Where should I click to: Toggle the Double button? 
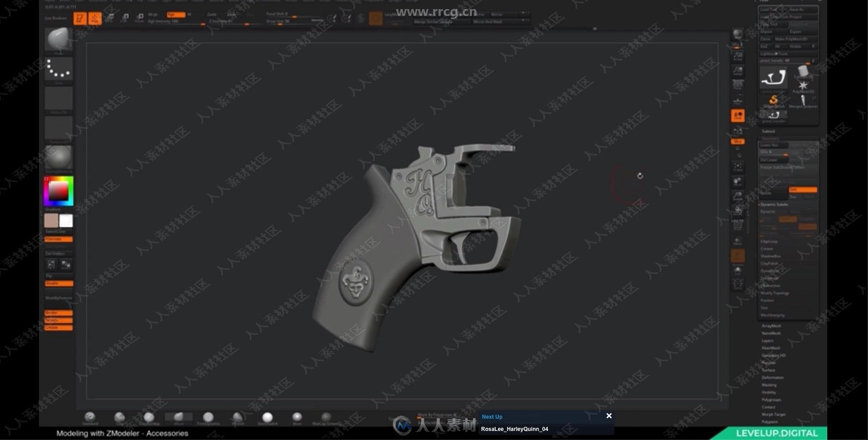point(58,283)
